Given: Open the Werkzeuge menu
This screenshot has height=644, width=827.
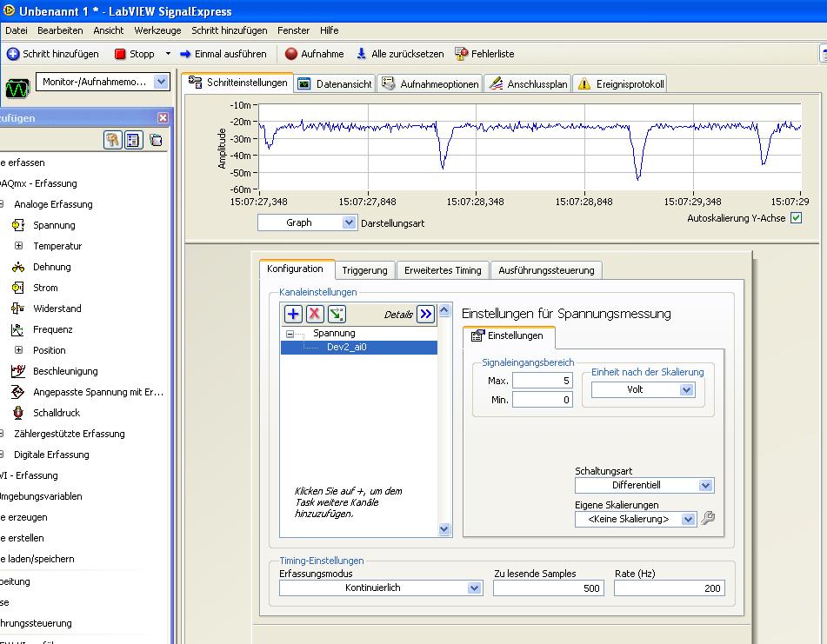Looking at the screenshot, I should coord(157,30).
